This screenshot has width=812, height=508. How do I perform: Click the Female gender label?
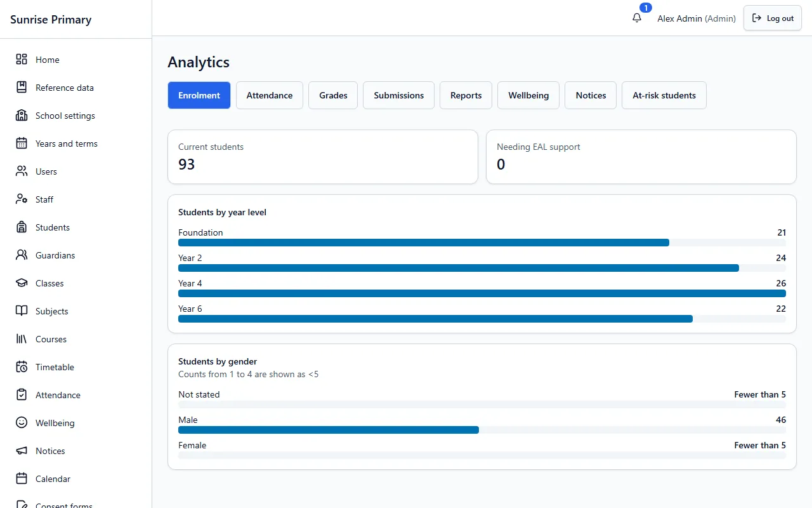(x=192, y=445)
